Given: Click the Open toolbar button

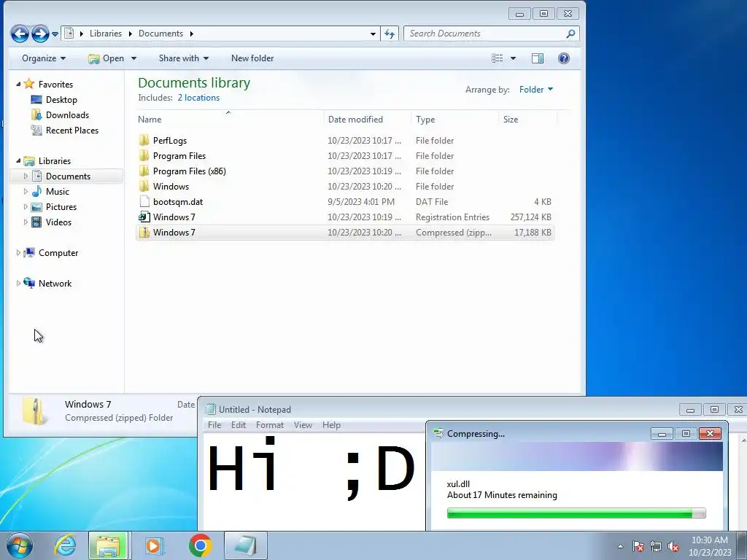Looking at the screenshot, I should click(107, 58).
